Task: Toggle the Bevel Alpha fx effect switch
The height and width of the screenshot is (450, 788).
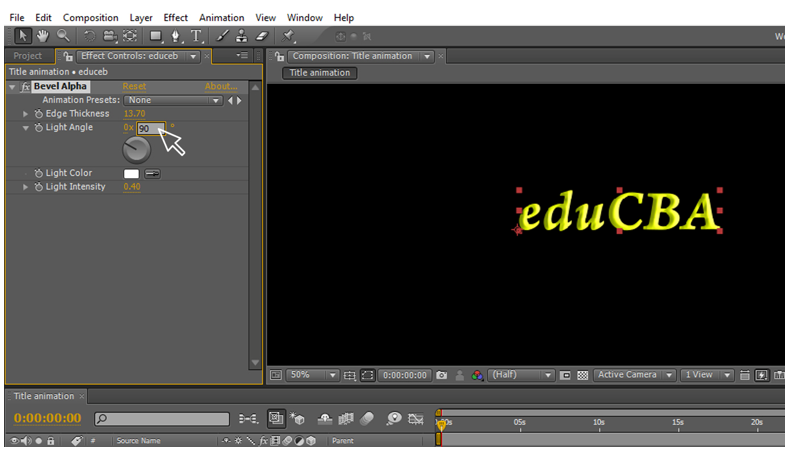Action: pyautogui.click(x=26, y=86)
